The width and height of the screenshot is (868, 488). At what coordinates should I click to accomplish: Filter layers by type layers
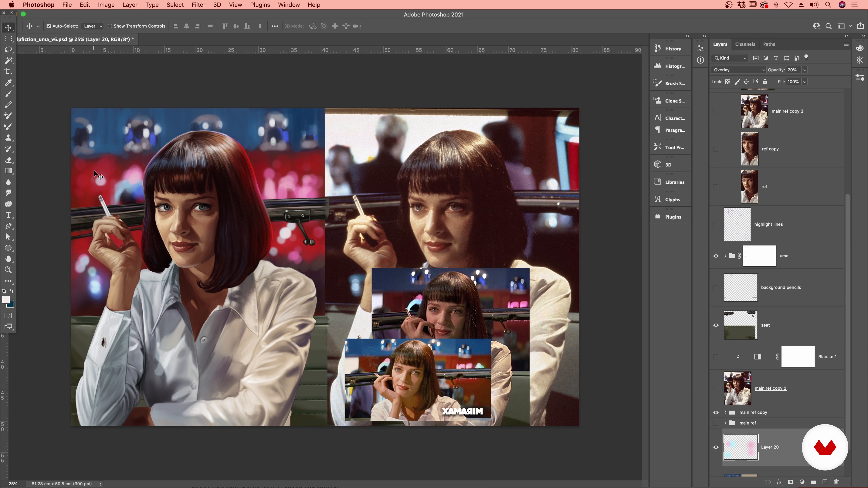coord(776,58)
